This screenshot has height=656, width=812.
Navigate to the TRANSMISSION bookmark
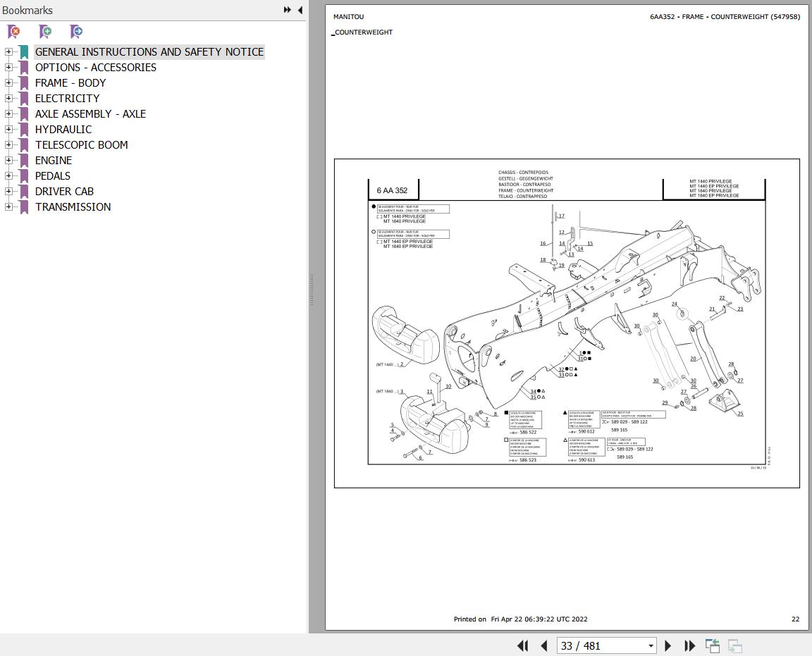click(x=72, y=206)
